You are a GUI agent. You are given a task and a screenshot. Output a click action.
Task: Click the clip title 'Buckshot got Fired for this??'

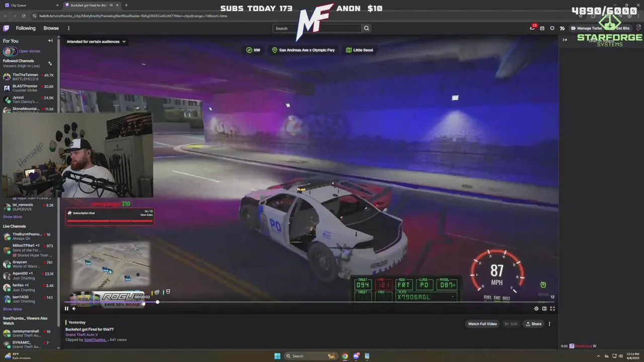click(90, 329)
